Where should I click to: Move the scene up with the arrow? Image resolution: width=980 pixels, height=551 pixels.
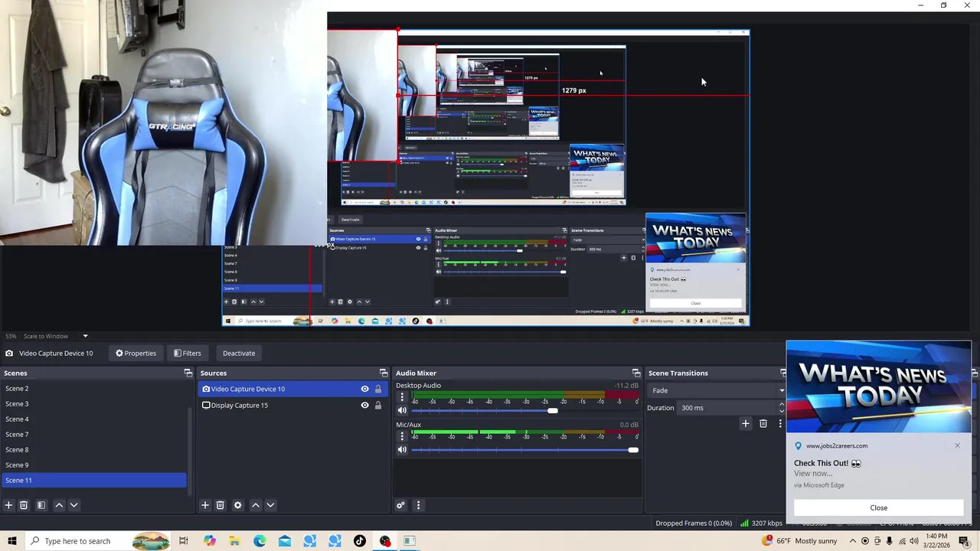(x=59, y=505)
